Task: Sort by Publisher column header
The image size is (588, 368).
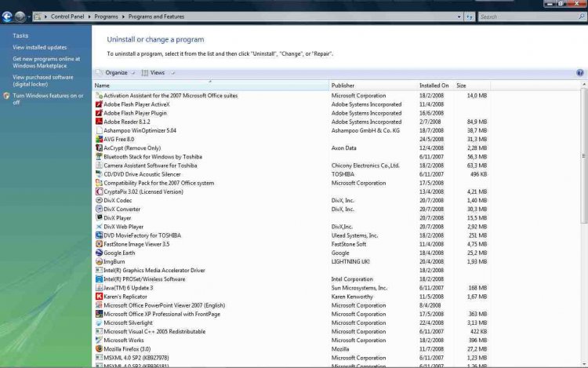Action: 372,86
